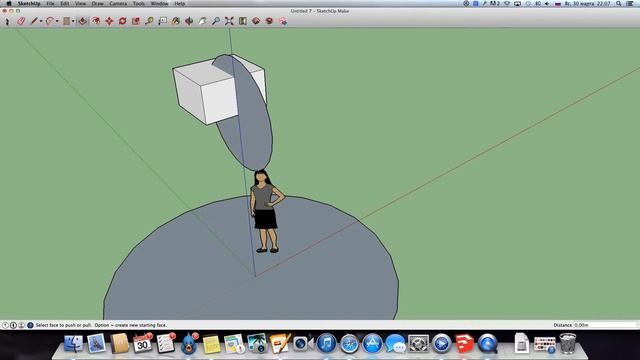Select the Tape Measure tool
This screenshot has height=360, width=640.
click(x=149, y=21)
